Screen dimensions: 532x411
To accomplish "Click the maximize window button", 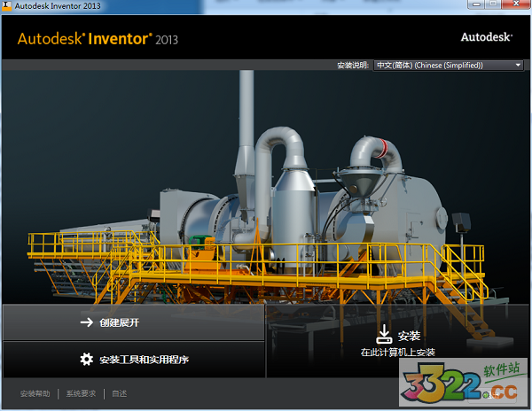I will 493,4.
